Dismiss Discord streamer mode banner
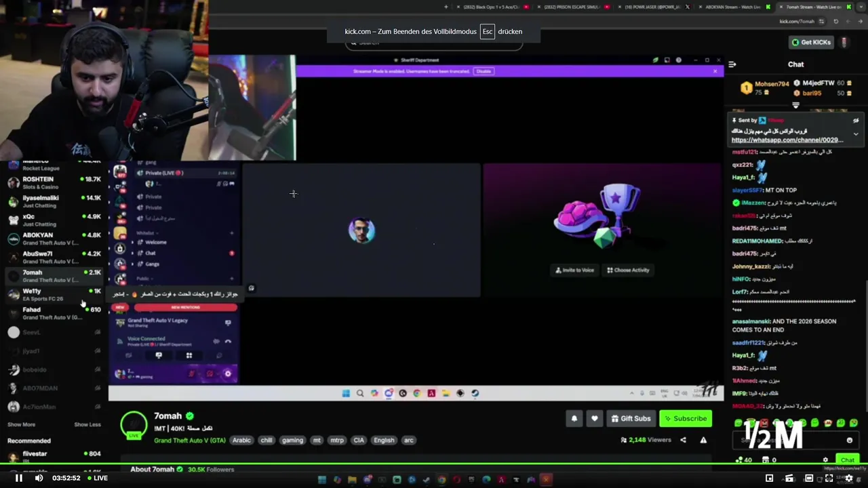This screenshot has height=488, width=868. coord(715,71)
